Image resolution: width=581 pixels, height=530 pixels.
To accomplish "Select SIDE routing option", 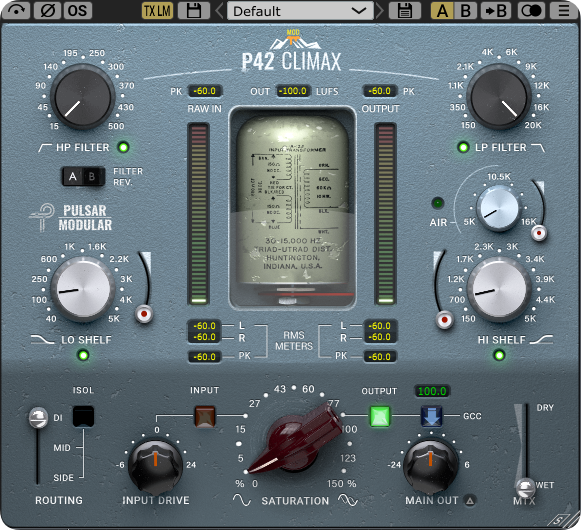I will (63, 478).
